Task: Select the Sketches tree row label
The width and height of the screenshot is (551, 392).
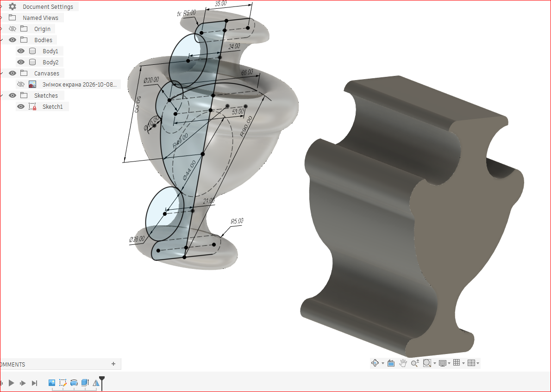Action: point(46,95)
